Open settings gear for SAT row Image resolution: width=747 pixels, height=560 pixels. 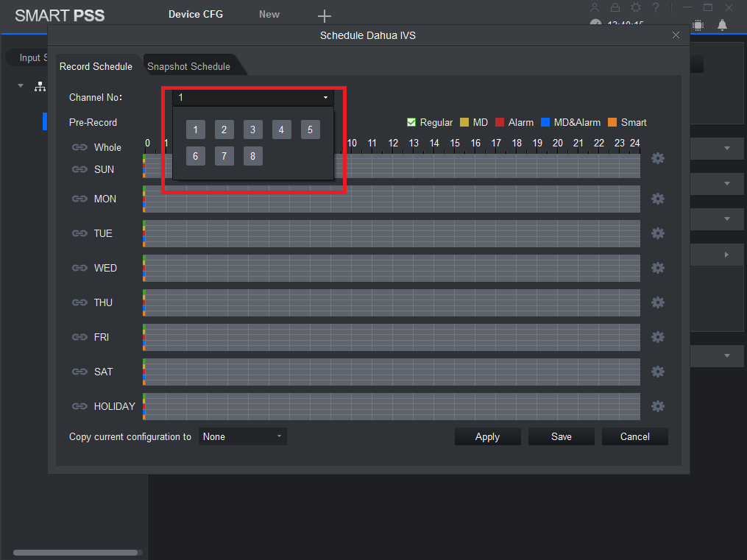(657, 372)
